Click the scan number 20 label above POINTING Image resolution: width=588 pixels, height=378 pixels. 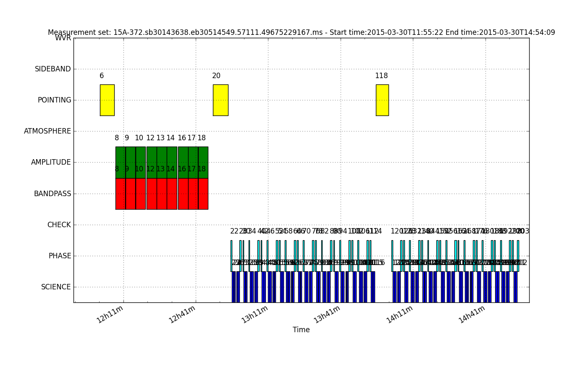click(216, 76)
